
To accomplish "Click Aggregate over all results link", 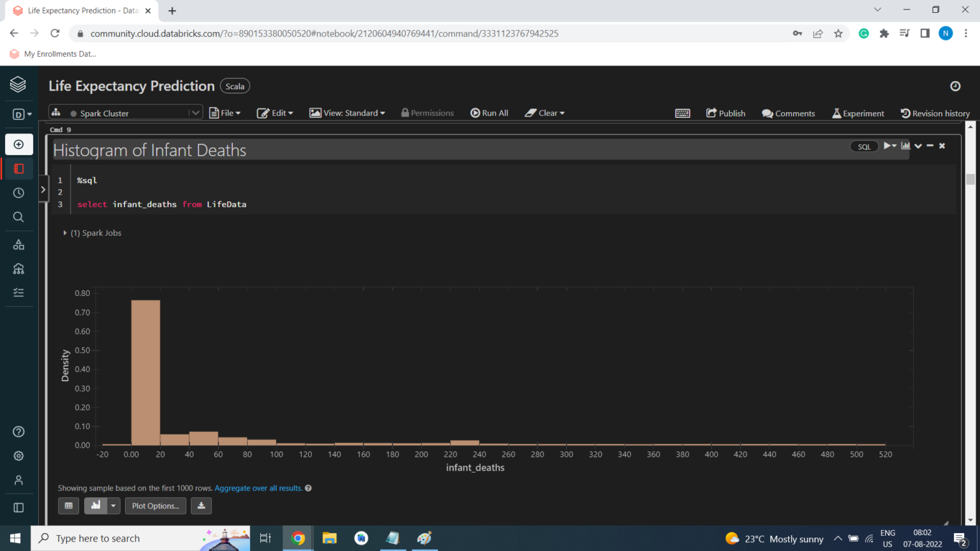I will point(258,489).
